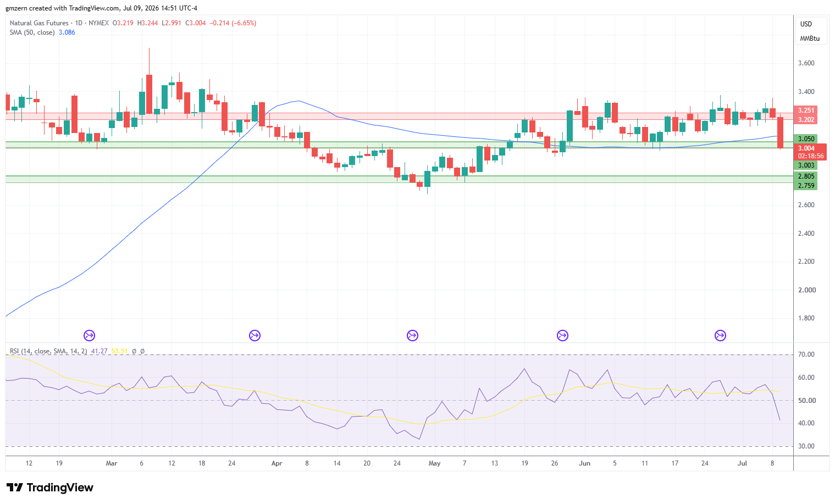The width and height of the screenshot is (835, 504).
Task: Click the 3.050 green price label
Action: coord(806,139)
